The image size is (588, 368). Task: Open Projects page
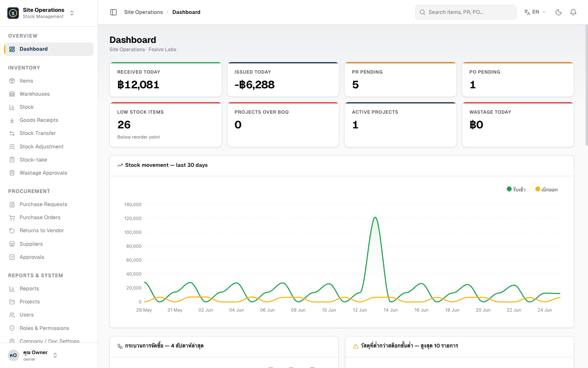(x=49, y=302)
